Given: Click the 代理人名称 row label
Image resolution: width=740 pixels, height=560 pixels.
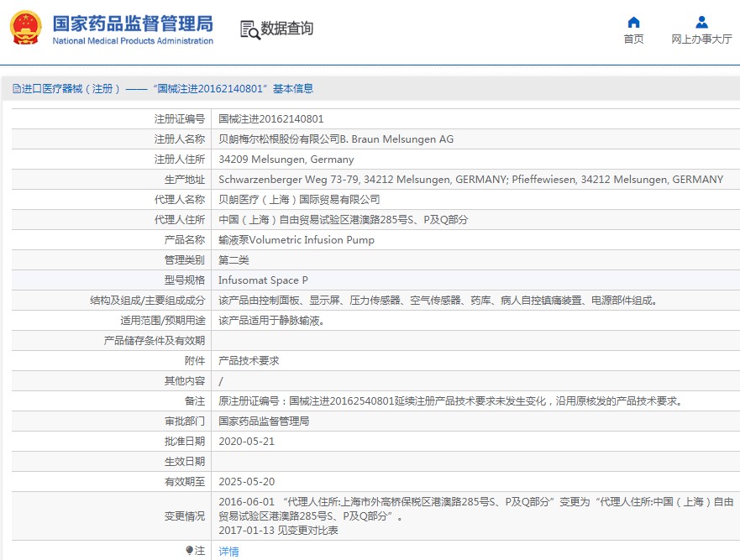Looking at the screenshot, I should (180, 200).
